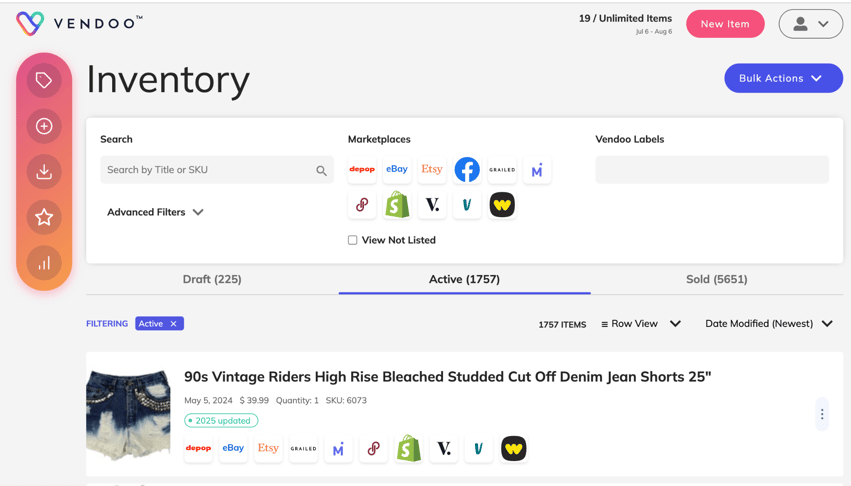
Task: Open the download import sidebar icon
Action: click(44, 172)
